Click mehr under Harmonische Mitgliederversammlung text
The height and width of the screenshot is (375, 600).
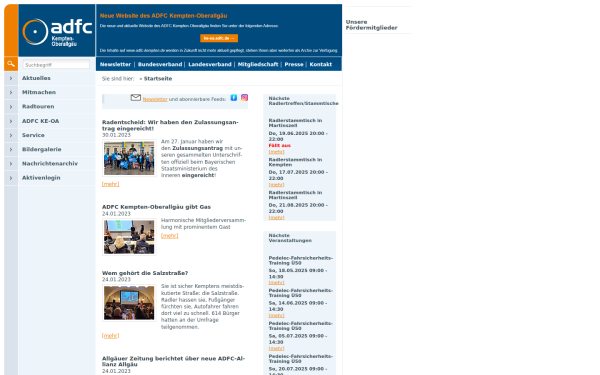pos(169,235)
